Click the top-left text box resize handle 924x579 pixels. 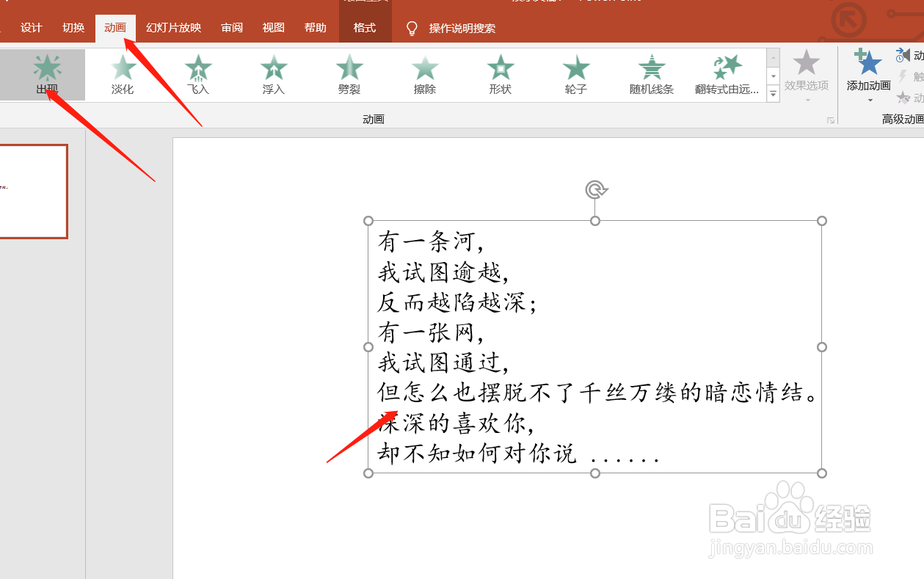coord(368,221)
